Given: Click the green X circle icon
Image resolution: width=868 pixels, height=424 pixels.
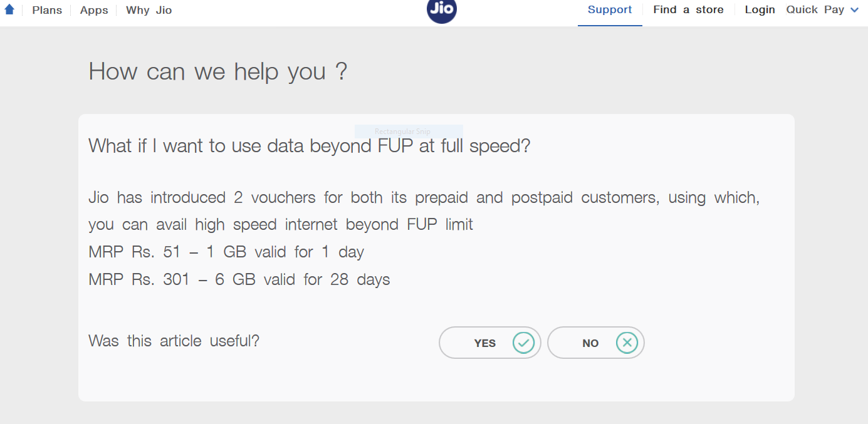Looking at the screenshot, I should tap(627, 343).
